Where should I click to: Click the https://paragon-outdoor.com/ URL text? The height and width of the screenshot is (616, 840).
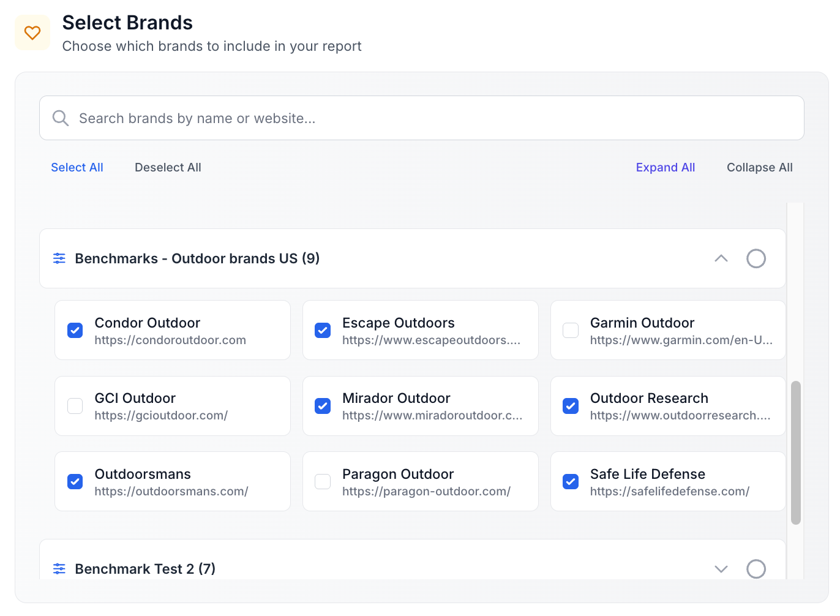(427, 492)
